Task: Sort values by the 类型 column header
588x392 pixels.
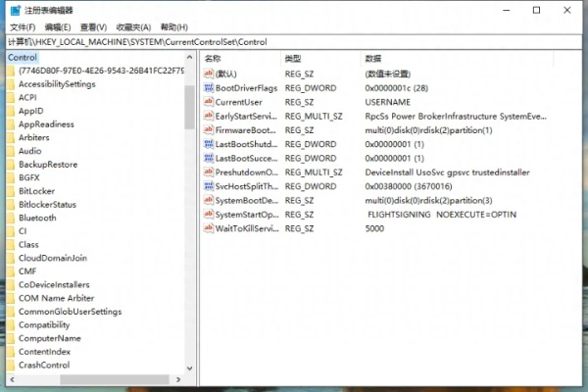Action: click(x=293, y=59)
